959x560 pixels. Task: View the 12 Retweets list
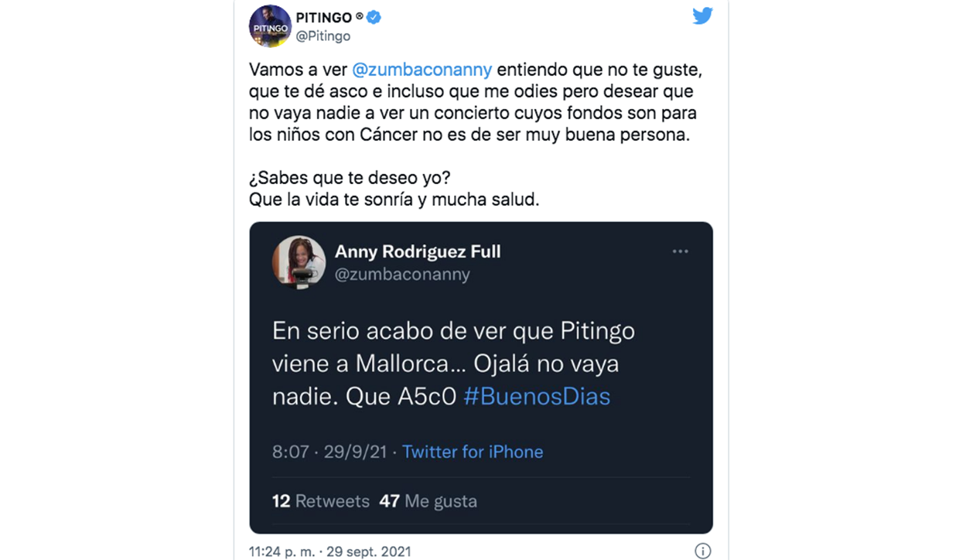click(321, 501)
